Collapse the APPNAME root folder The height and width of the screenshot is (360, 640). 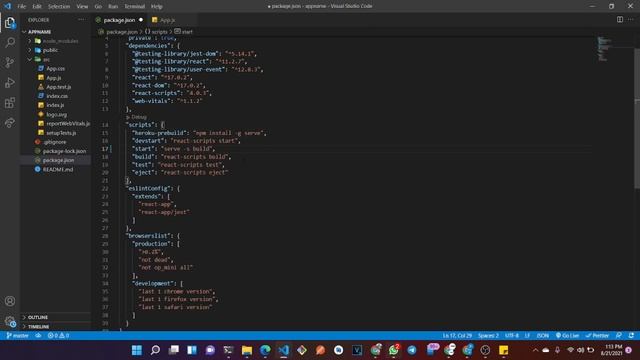pyautogui.click(x=39, y=32)
